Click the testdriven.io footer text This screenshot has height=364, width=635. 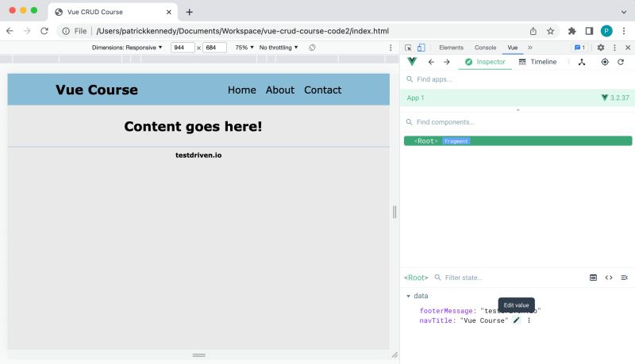tap(198, 155)
